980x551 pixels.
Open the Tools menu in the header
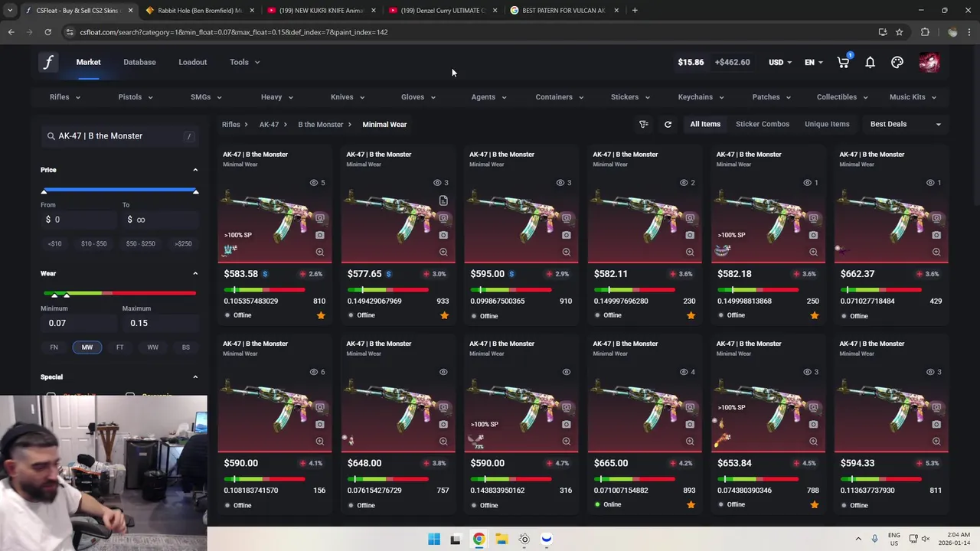coord(244,62)
